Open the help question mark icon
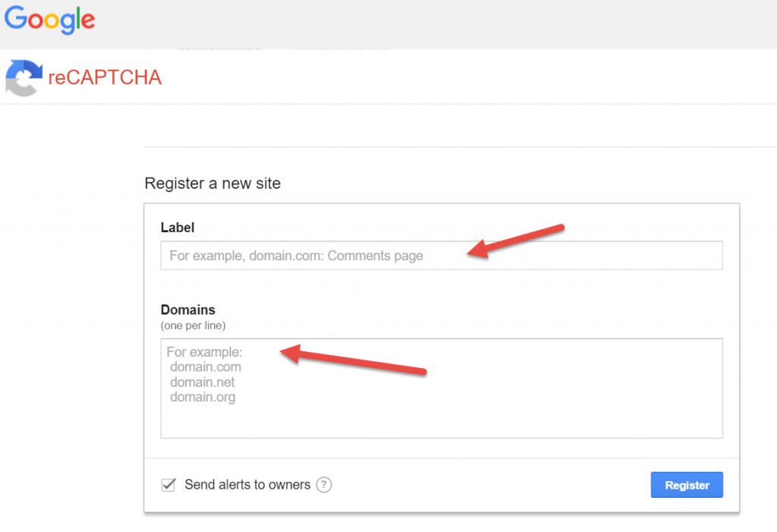The image size is (777, 532). [x=323, y=484]
